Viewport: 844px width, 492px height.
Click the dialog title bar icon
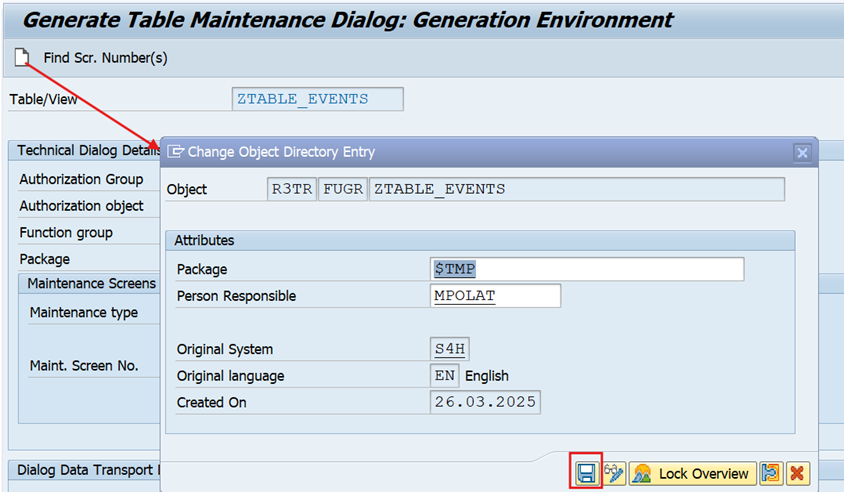(176, 152)
